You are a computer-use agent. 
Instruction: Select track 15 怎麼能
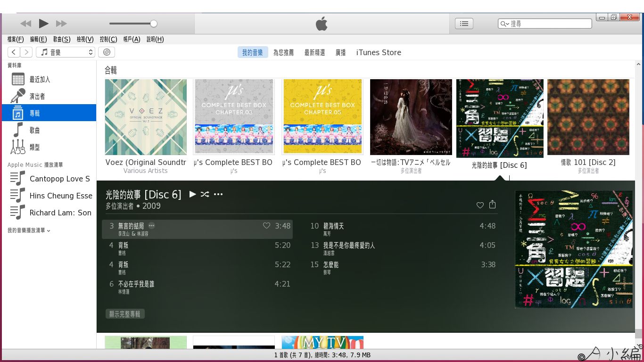[x=402, y=268]
